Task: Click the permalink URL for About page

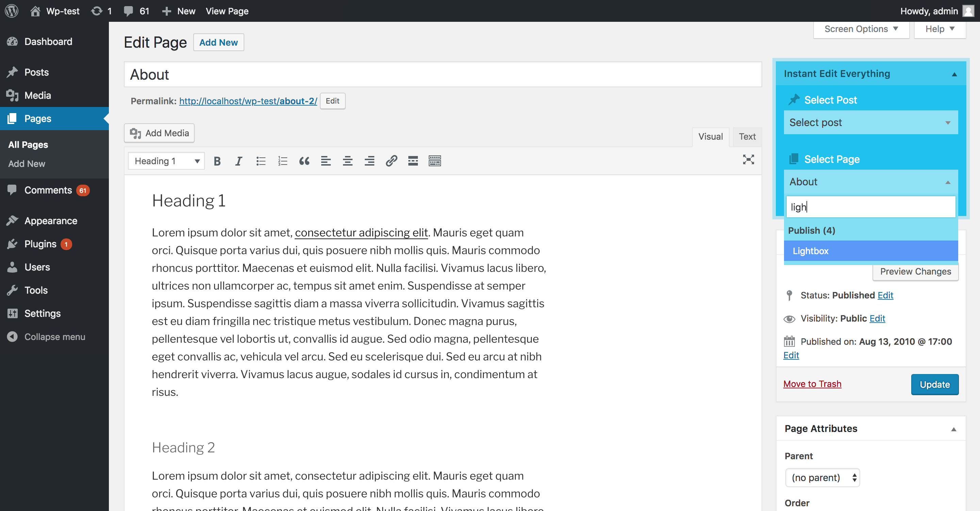Action: pyautogui.click(x=248, y=100)
